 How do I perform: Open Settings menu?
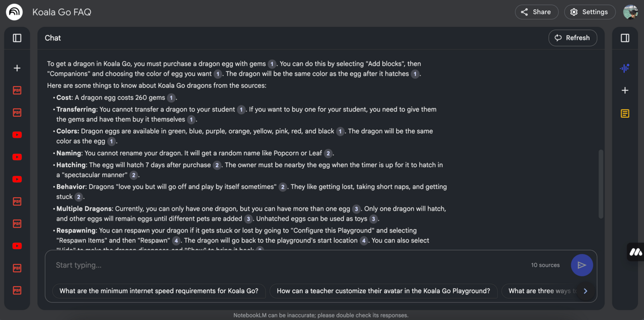click(589, 12)
